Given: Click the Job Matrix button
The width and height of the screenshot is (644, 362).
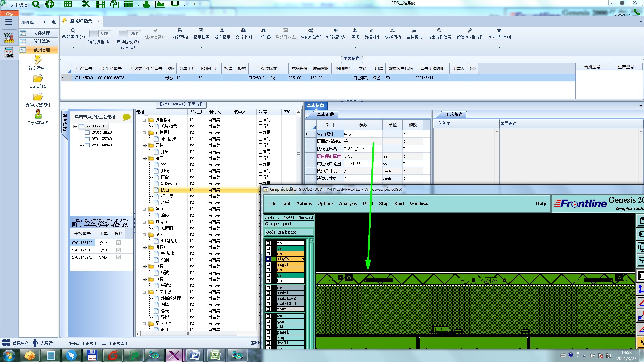Looking at the screenshot, I should click(x=288, y=232).
